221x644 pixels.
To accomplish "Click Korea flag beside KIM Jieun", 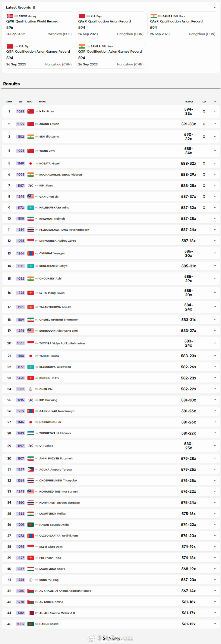I will [x=31, y=186].
